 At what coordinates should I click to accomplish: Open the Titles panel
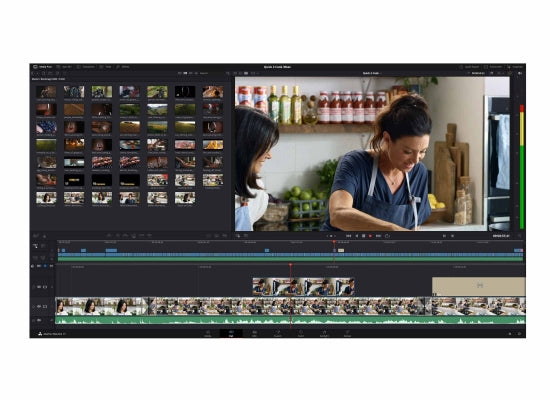tap(106, 67)
